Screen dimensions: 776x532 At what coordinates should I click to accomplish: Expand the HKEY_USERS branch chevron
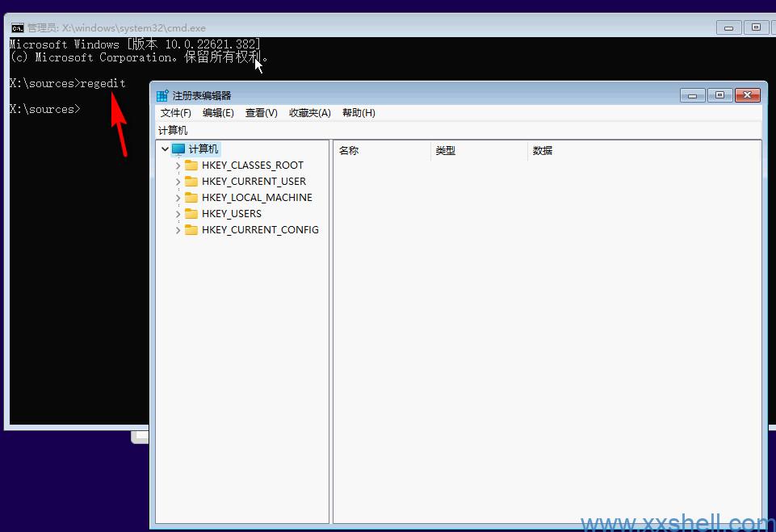click(178, 214)
